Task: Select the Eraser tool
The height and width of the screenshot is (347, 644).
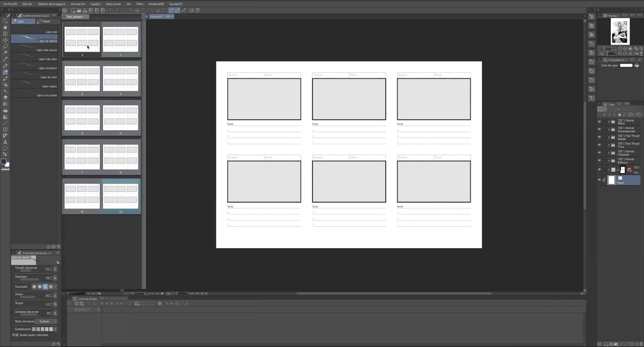Action: (5, 97)
